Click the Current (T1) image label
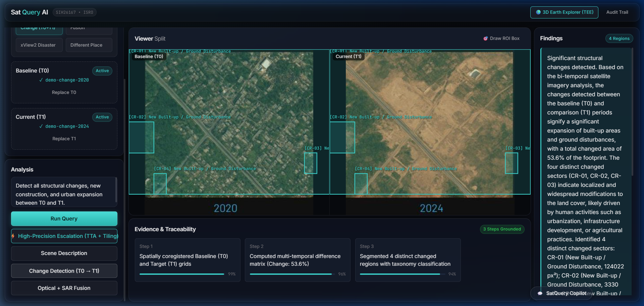Viewport: 644px width, 306px height. pyautogui.click(x=348, y=57)
